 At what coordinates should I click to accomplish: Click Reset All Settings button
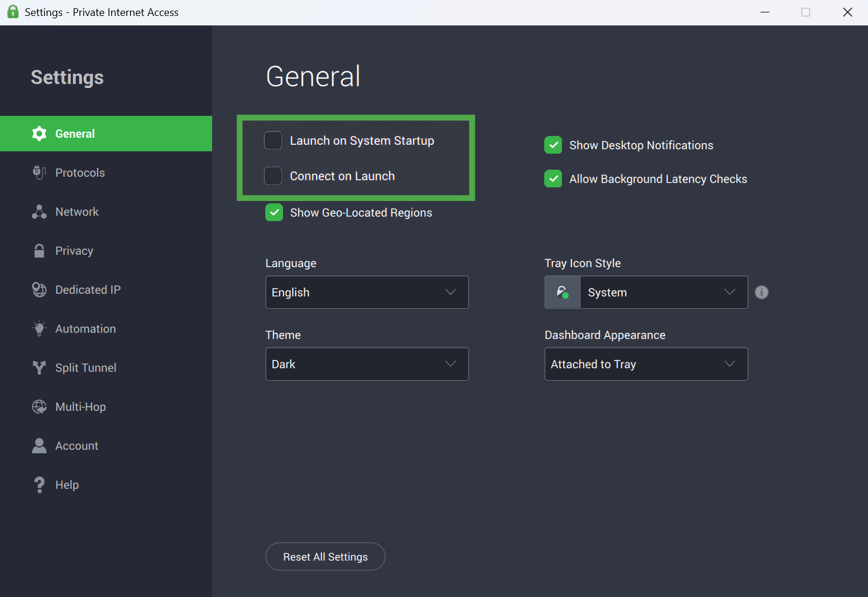pos(326,557)
